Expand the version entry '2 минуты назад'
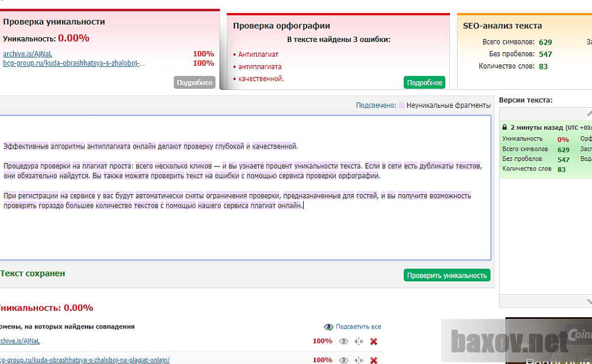 pyautogui.click(x=536, y=127)
